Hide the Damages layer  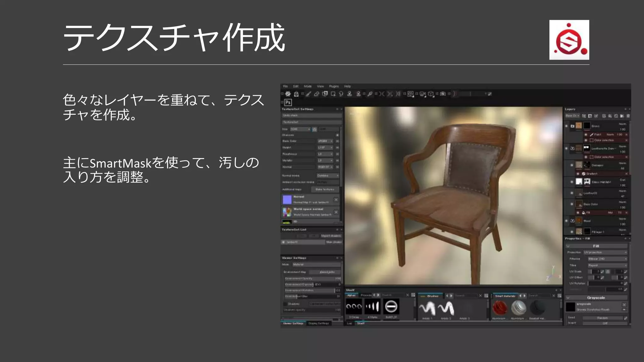pos(572,165)
